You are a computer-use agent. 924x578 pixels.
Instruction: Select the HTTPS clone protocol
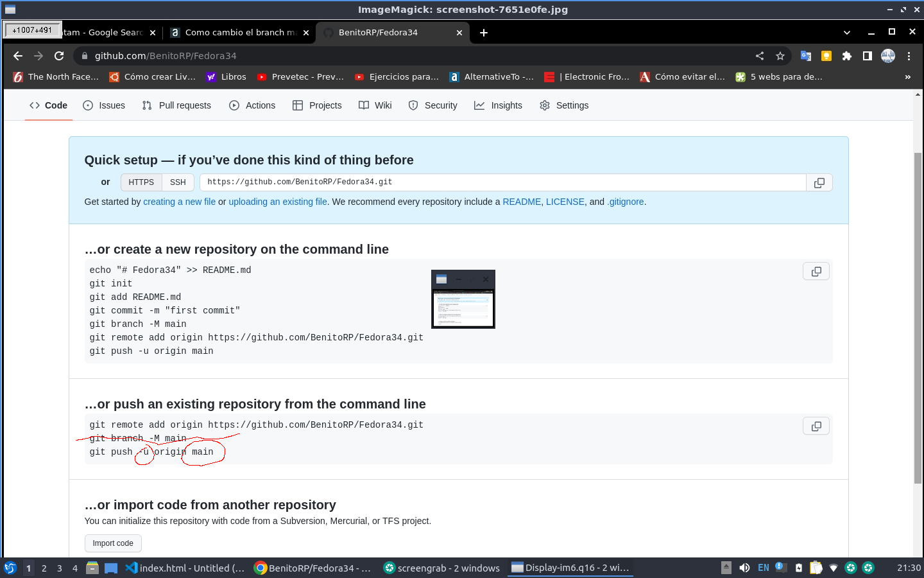[141, 182]
